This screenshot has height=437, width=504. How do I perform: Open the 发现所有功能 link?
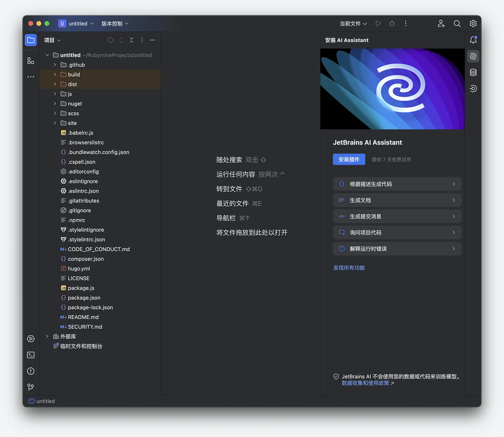(349, 268)
